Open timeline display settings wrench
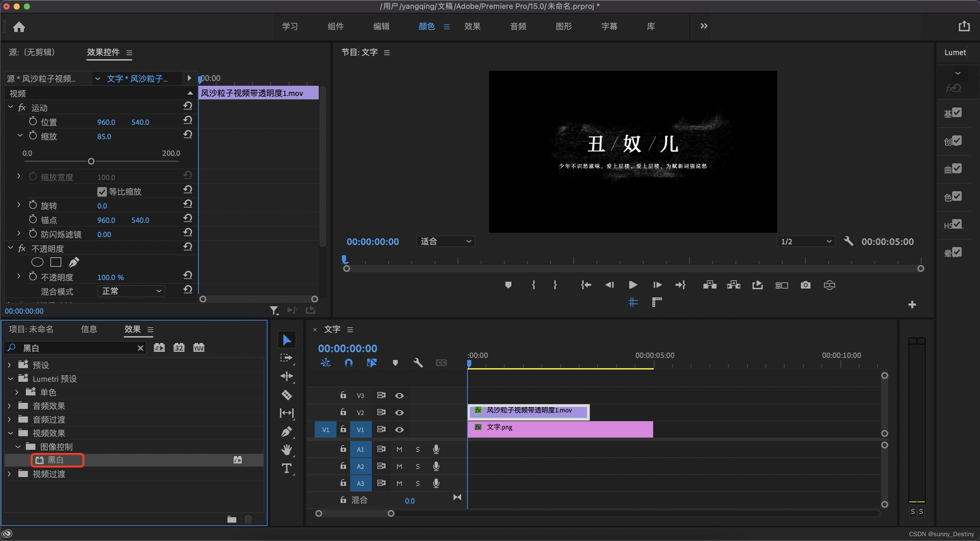The width and height of the screenshot is (980, 541). pos(418,363)
